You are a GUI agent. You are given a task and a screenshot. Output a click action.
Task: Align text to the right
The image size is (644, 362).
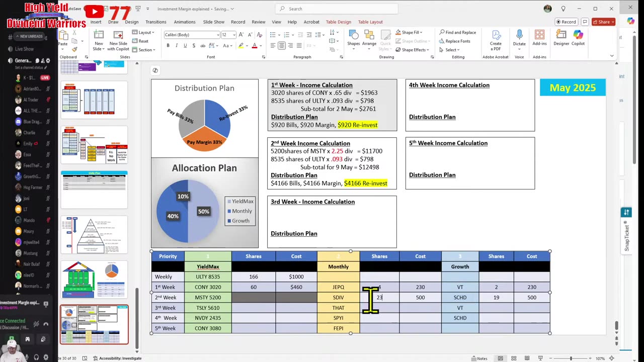[x=290, y=46]
